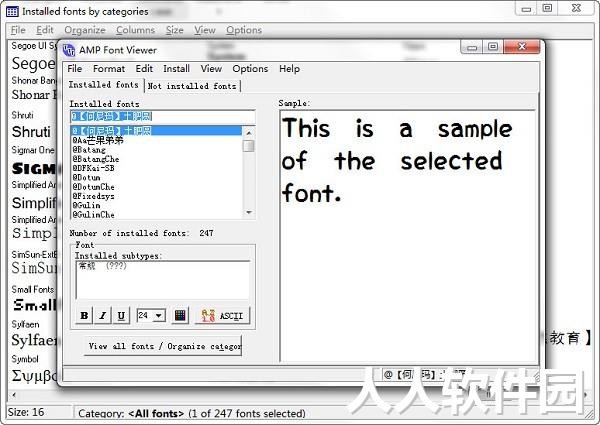Select Sigmar One entry in background list
Screen dimensions: 600x425
[33, 150]
